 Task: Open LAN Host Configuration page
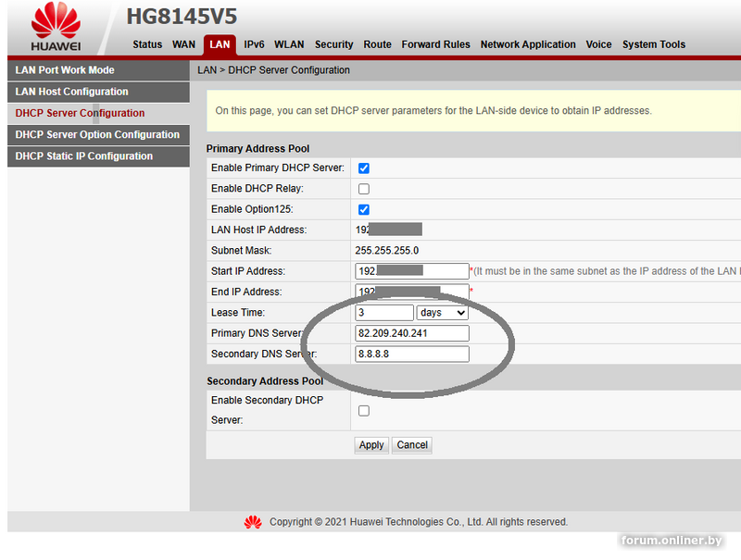(x=98, y=92)
